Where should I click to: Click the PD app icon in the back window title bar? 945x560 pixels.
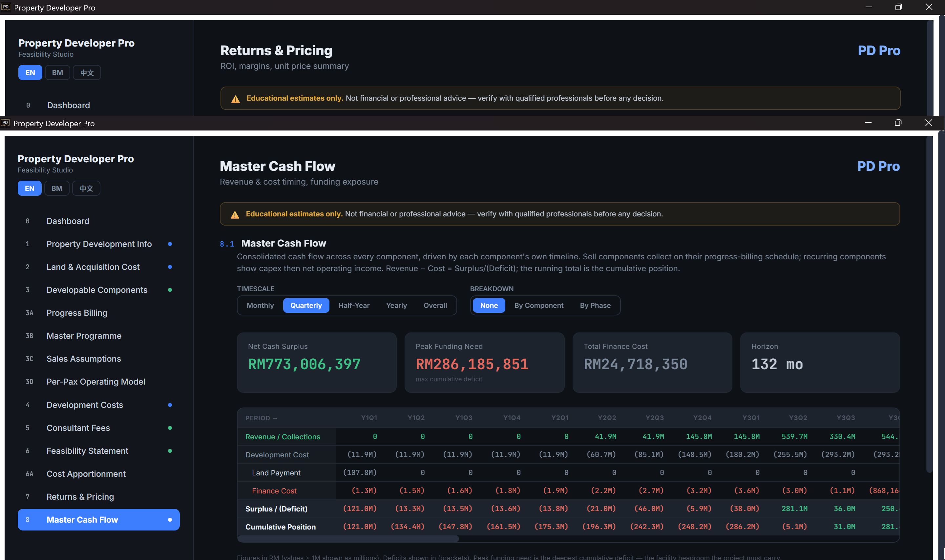tap(6, 7)
